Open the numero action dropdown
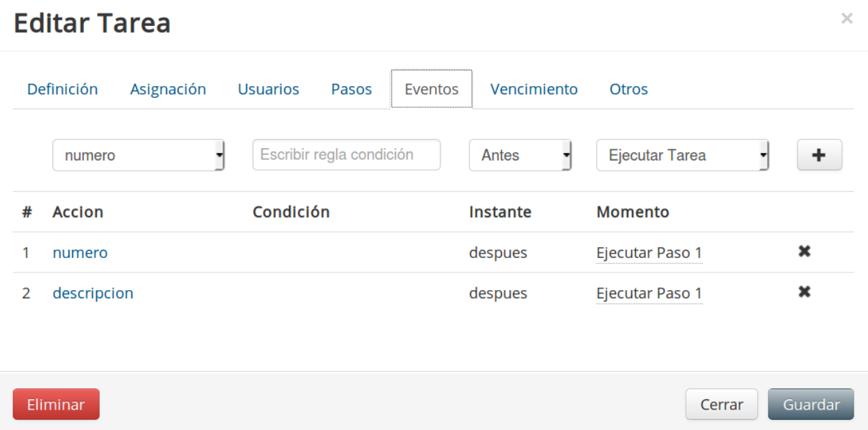This screenshot has height=430, width=868. (139, 155)
